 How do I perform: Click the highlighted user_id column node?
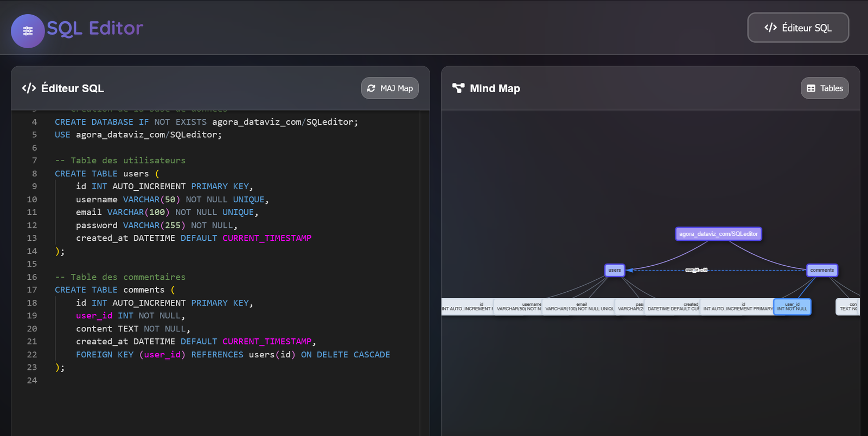[792, 307]
